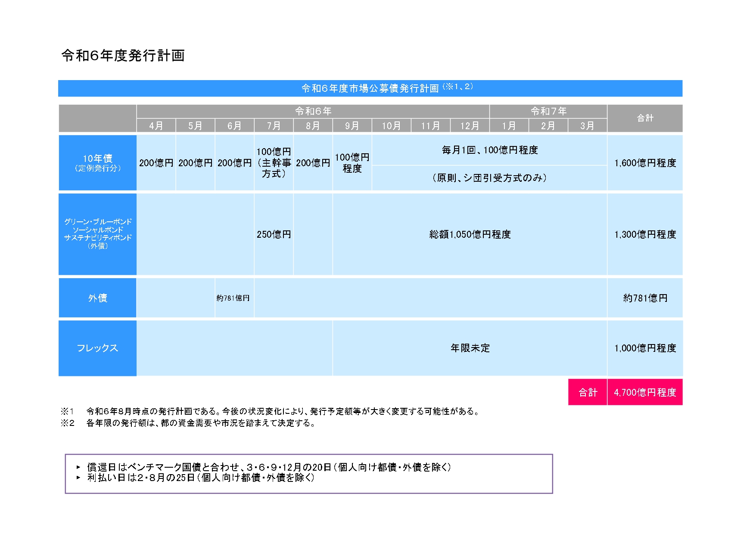Click the pink 4,700億円程度 grand total
Screen dimensions: 756x534
click(x=645, y=392)
